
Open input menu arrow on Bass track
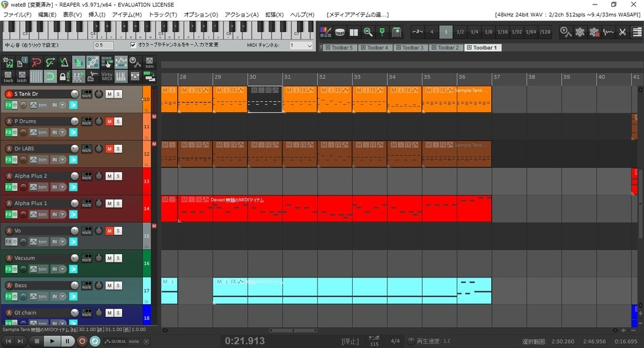(62, 296)
